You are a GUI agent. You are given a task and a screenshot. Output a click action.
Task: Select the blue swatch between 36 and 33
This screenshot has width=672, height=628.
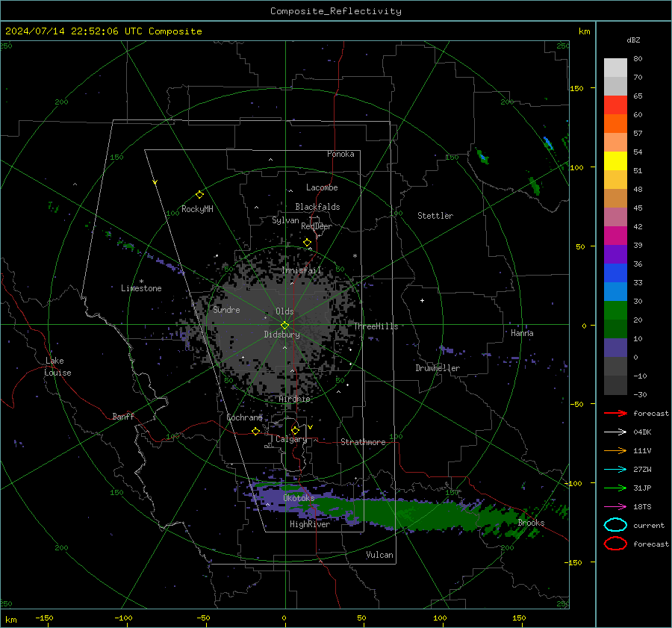(615, 273)
